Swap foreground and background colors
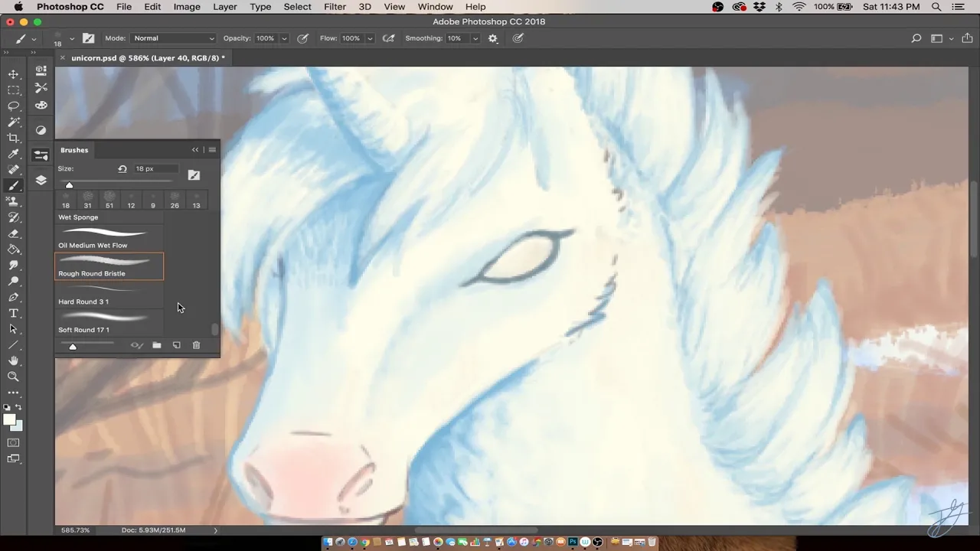980x551 pixels. (x=18, y=407)
